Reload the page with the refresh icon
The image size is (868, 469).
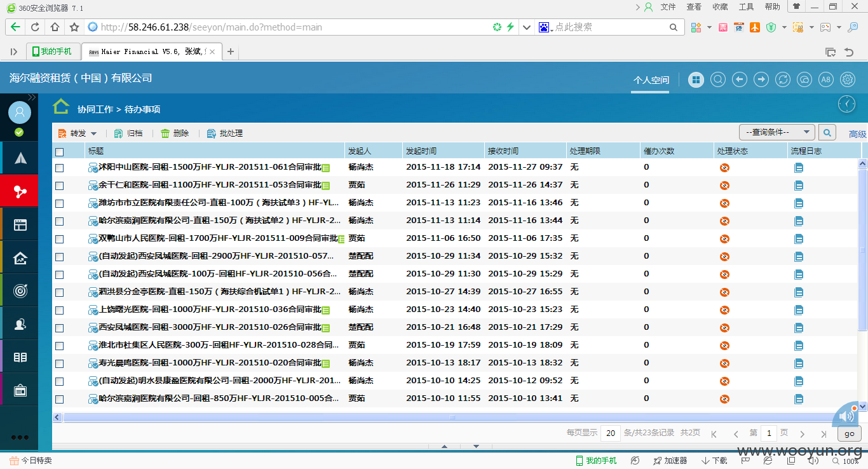(x=35, y=27)
